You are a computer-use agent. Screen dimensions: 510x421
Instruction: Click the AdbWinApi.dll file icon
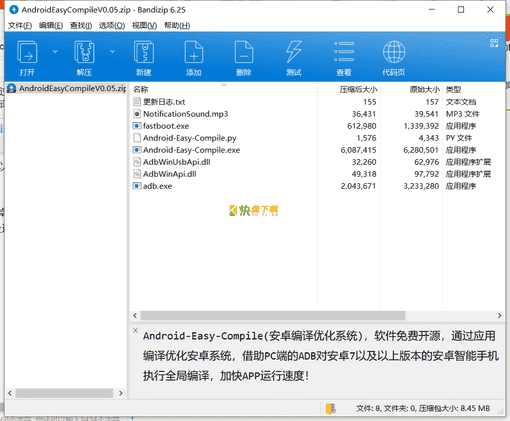pyautogui.click(x=137, y=174)
